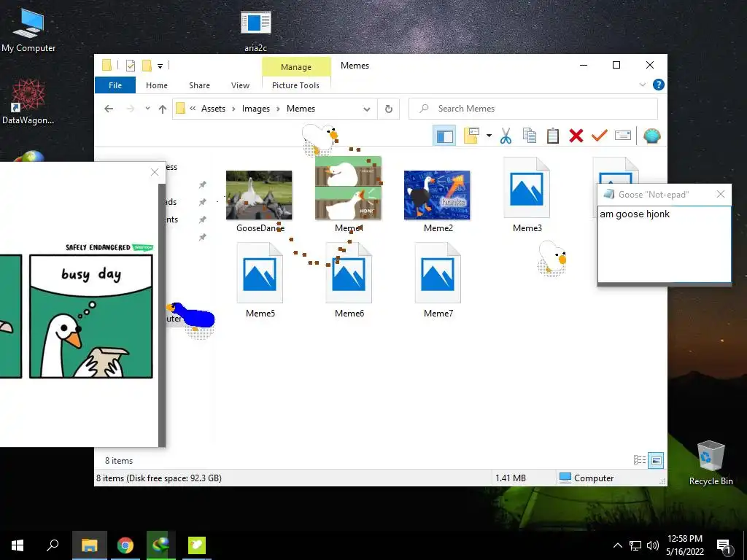Viewport: 747px width, 560px height.
Task: Open taskbar search magnifier
Action: point(53,545)
